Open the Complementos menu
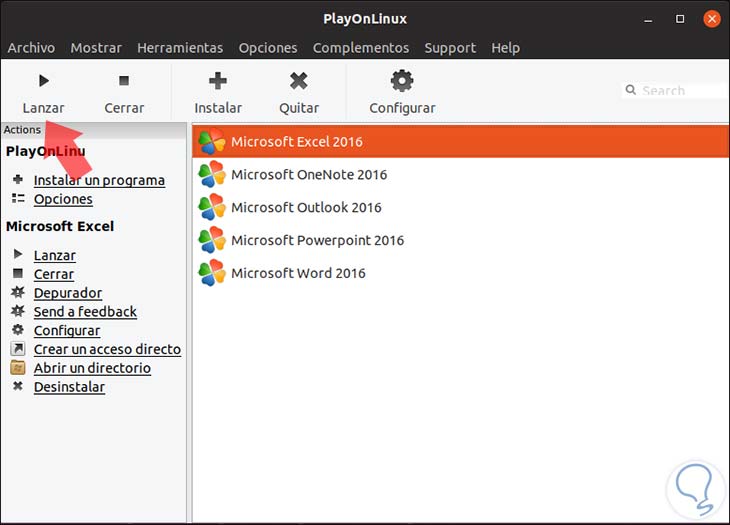 [x=361, y=48]
